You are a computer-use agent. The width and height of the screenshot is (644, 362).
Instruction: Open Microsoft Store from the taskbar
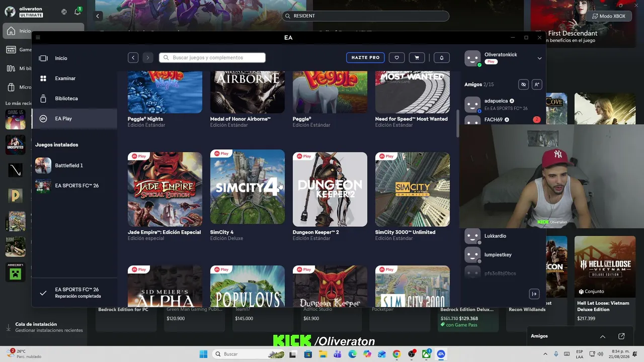[x=308, y=354]
